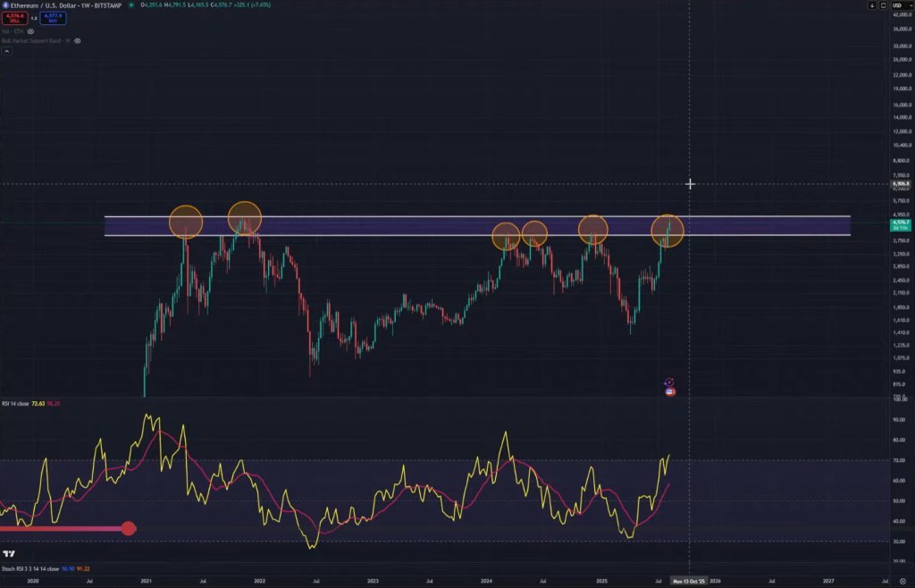Viewport: 915px width, 588px height.
Task: Click the Ethereum coin logo beside symbol name
Action: [4, 5]
